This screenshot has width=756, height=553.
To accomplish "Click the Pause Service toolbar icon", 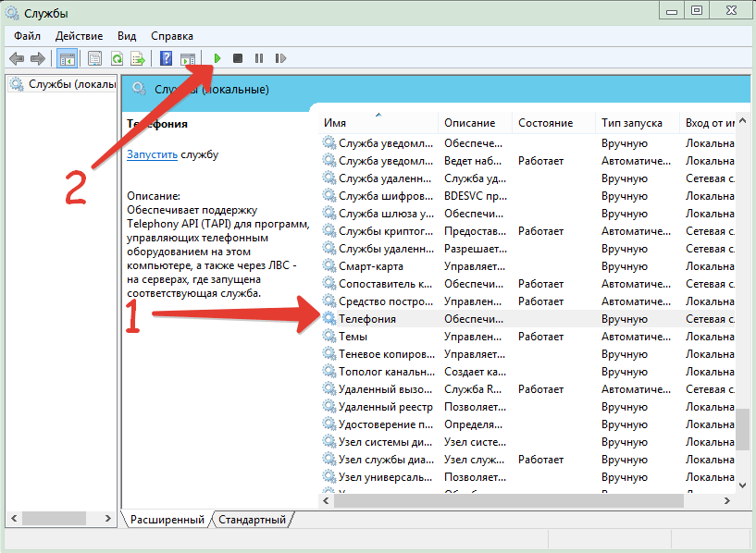I will 258,58.
